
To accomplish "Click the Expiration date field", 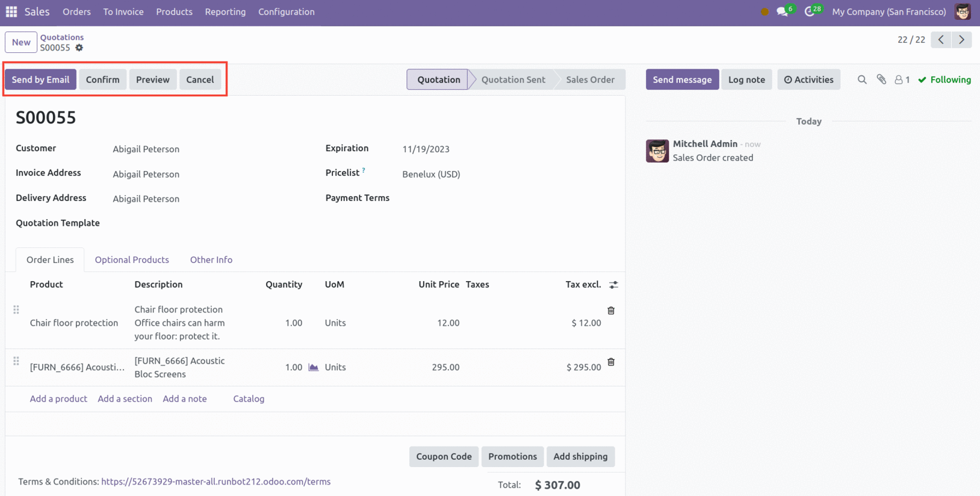I will point(426,149).
